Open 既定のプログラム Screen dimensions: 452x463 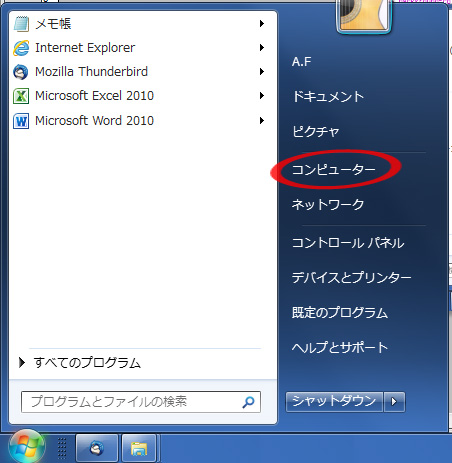[340, 312]
